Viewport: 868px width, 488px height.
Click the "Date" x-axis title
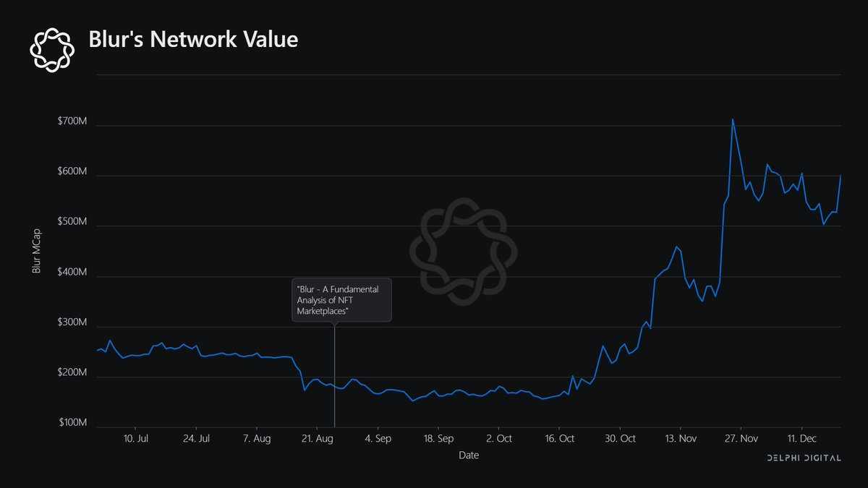[468, 456]
